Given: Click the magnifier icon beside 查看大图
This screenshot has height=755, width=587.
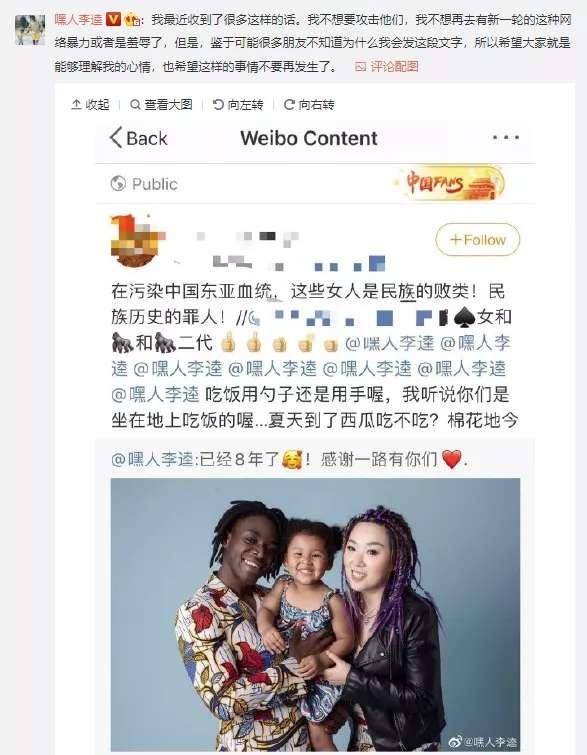Looking at the screenshot, I should 135,104.
